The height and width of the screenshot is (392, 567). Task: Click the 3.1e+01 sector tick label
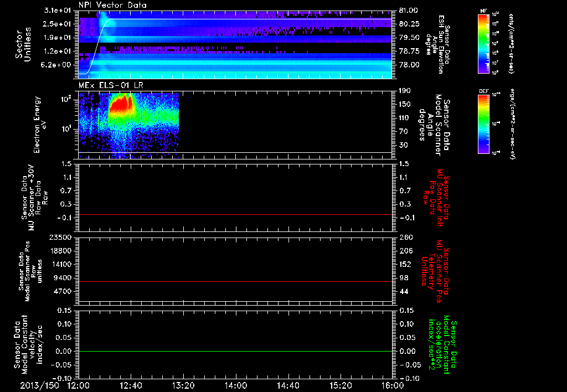(x=58, y=11)
